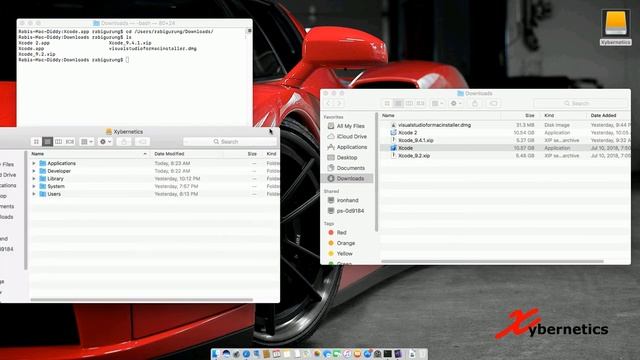Viewport: 640px width, 360px height.
Task: Open iCloud Drive in Downloads sidebar
Action: pos(347,136)
